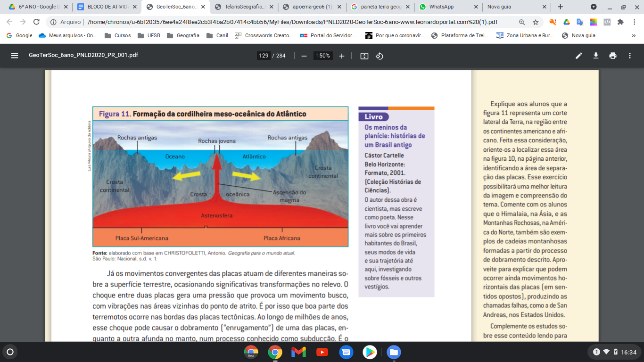Open the Cursos bookmark folder
Screen dimensions: 644x362
[x=118, y=35]
